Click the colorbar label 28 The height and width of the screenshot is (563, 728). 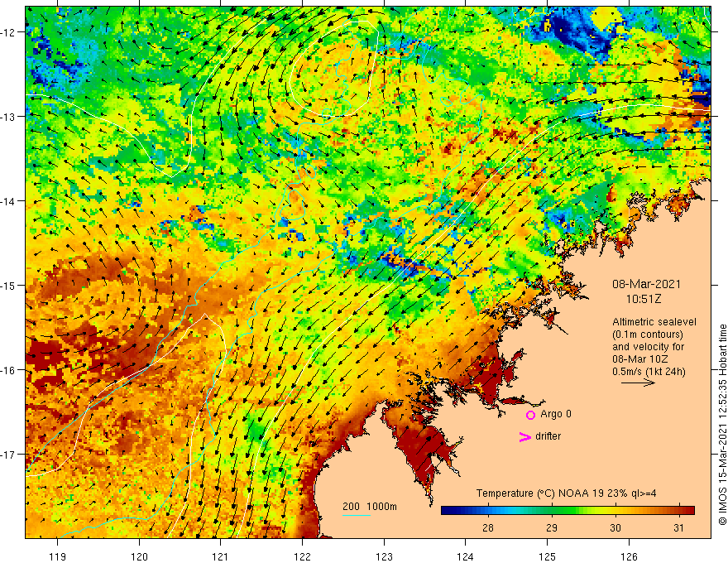[x=487, y=527]
